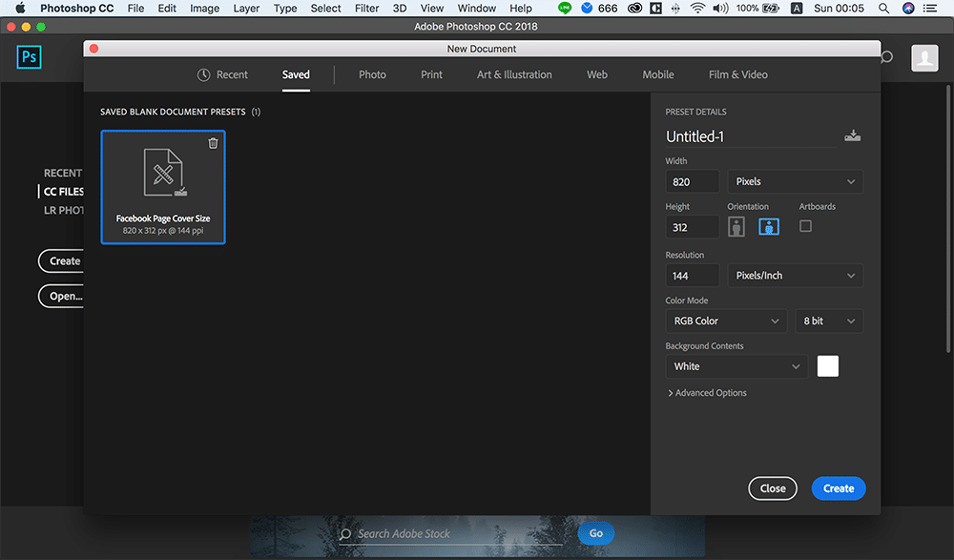Click the Photoshop Ps logo icon

30,57
